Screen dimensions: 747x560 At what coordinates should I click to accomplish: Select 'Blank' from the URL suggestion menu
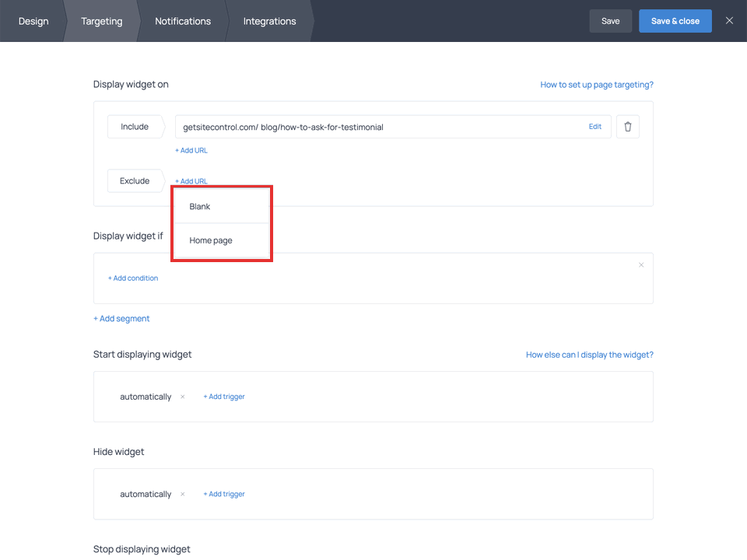point(199,206)
